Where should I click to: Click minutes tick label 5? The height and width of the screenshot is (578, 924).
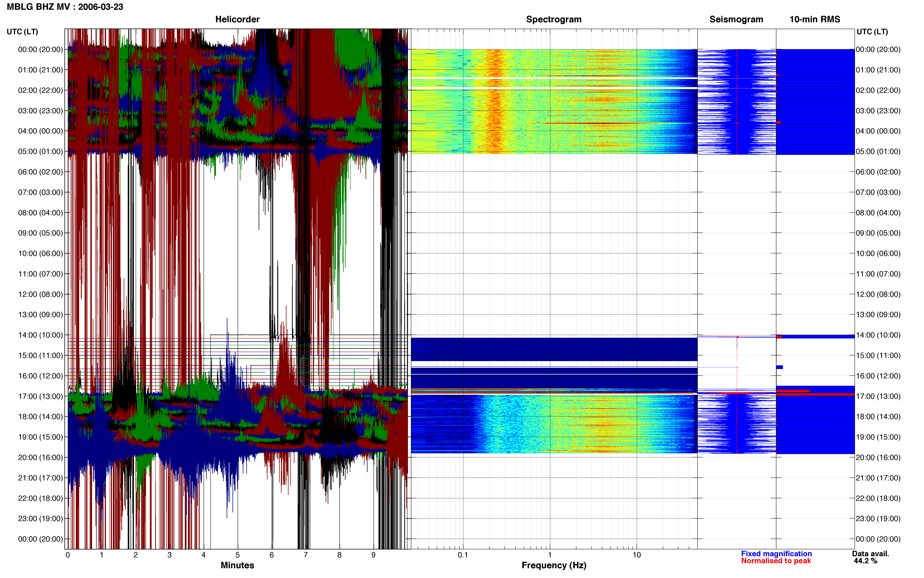point(238,555)
